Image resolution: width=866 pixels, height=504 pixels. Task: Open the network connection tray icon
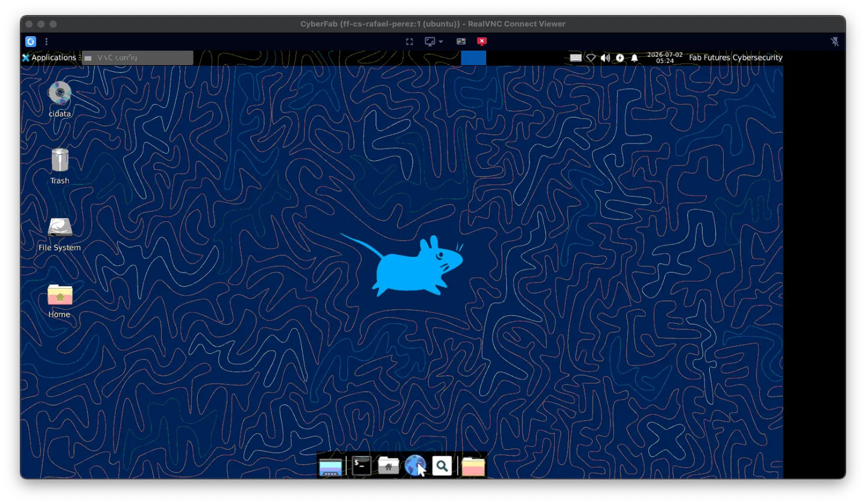(x=591, y=58)
